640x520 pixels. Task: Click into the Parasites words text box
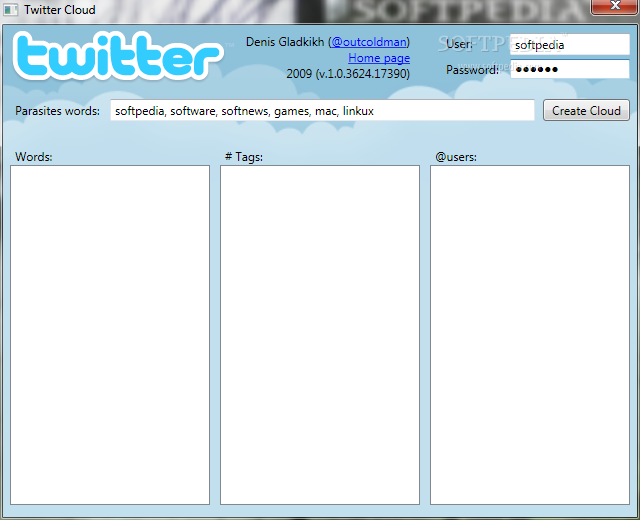[322, 110]
